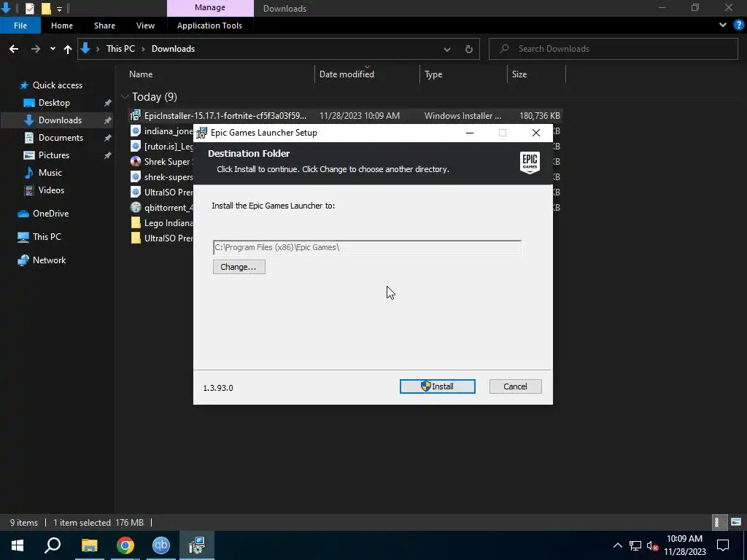This screenshot has height=560, width=747.
Task: Open the Application Tools ribbon tab
Action: coord(209,26)
